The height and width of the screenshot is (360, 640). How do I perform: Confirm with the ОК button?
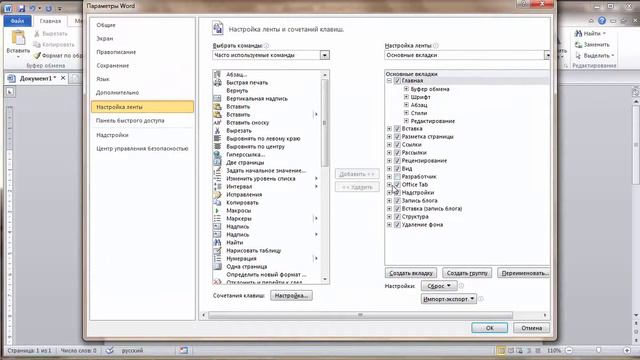[490, 328]
